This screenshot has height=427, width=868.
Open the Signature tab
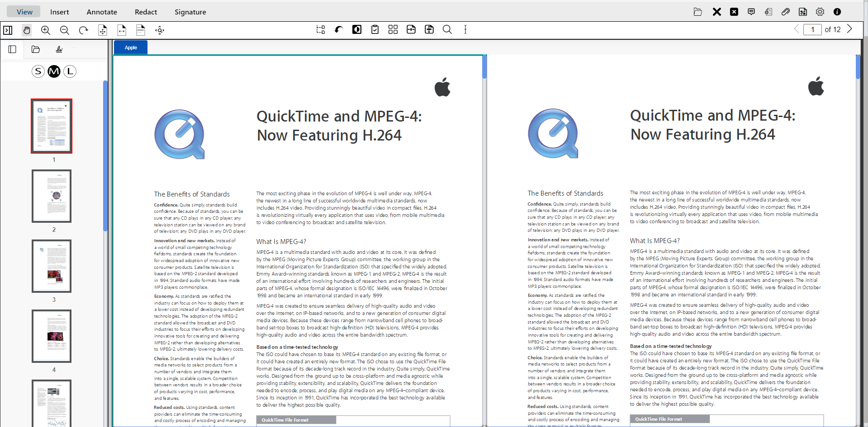[x=190, y=12]
